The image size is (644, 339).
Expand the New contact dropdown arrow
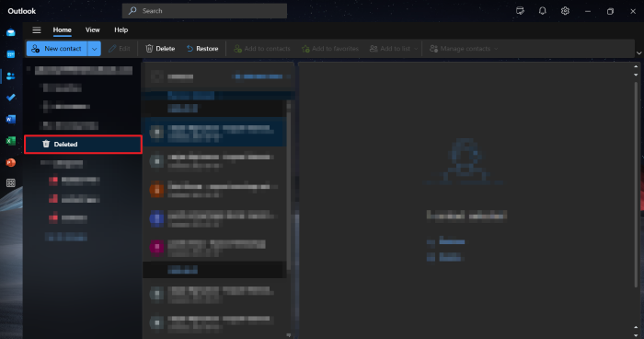(x=94, y=49)
